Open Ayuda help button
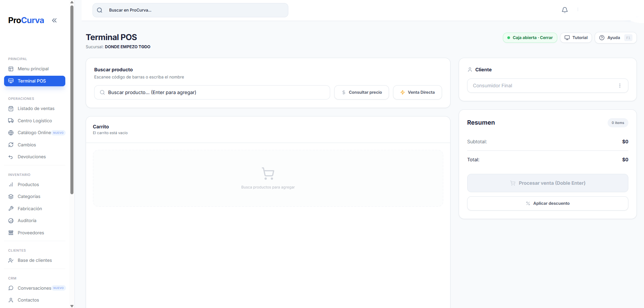This screenshot has height=308, width=644. 615,38
